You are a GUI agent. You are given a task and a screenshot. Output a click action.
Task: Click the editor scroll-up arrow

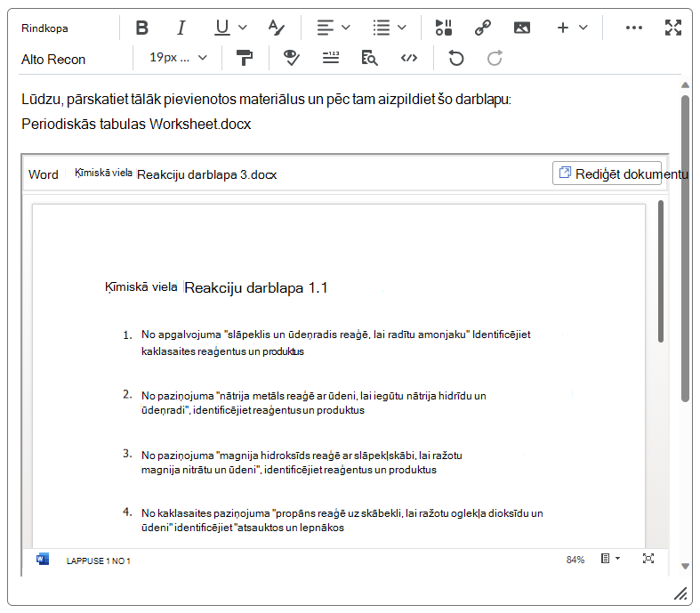[x=685, y=85]
